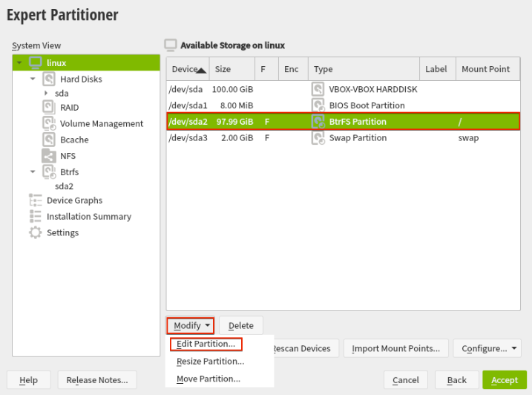This screenshot has height=395, width=532.
Task: Click the RAID icon in the tree
Action: (49, 107)
